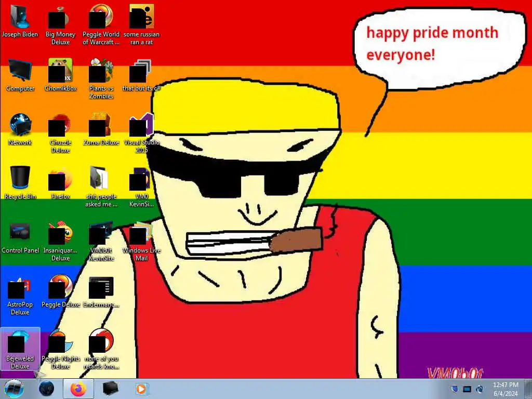Screen dimensions: 532x399
Task: Switch to Firefox in the taskbar
Action: click(x=78, y=389)
